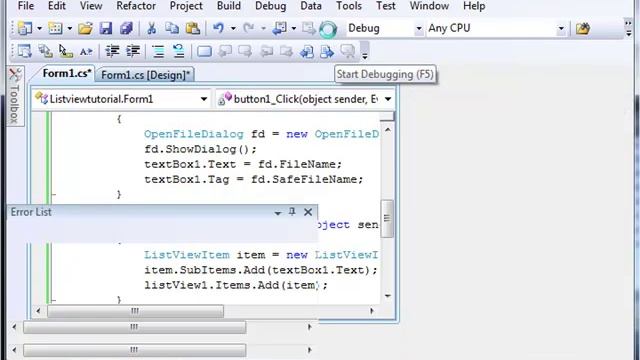The height and width of the screenshot is (360, 640).
Task: Close the Error List panel
Action: [x=308, y=212]
